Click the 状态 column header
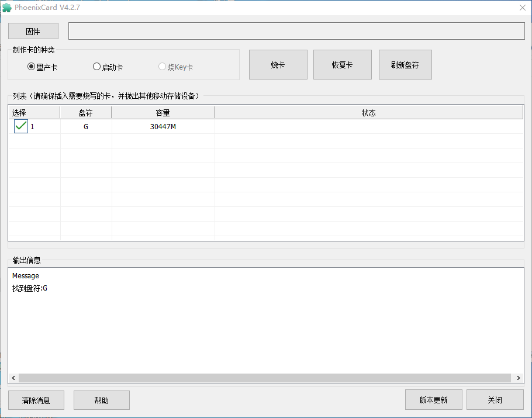This screenshot has width=532, height=418. pos(368,113)
